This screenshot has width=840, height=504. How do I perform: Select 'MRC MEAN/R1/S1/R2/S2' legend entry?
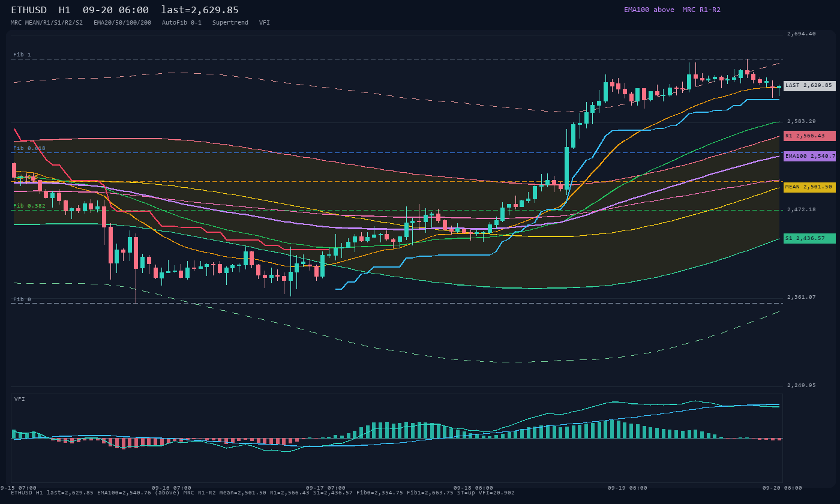tap(47, 22)
